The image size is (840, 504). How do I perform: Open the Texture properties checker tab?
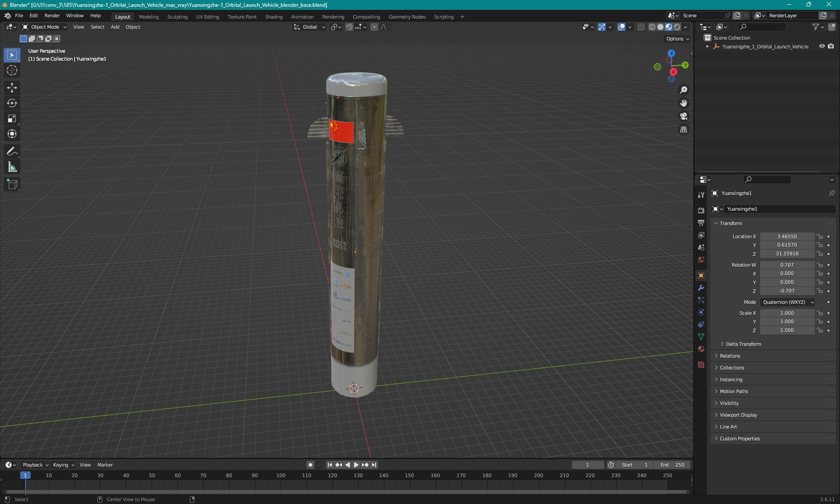[701, 365]
